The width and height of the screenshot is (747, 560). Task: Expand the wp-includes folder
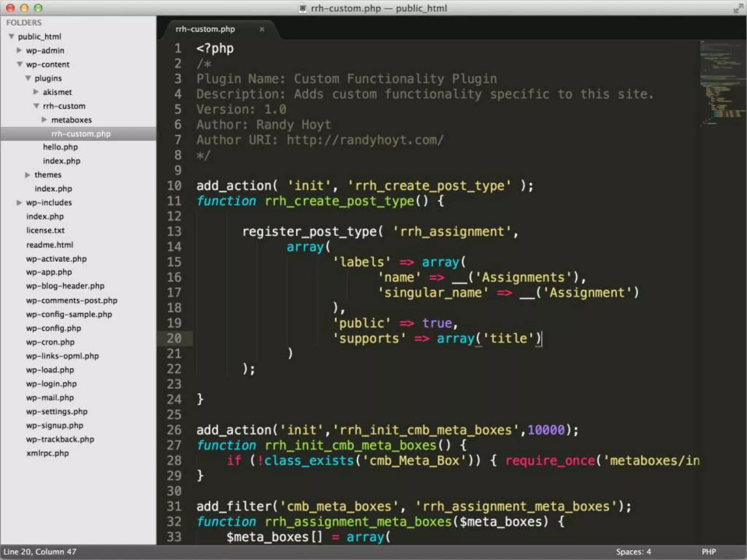coord(19,202)
